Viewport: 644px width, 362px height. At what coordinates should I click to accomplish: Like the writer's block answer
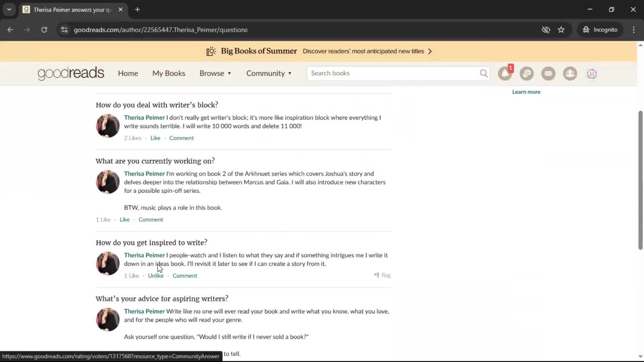[155, 138]
